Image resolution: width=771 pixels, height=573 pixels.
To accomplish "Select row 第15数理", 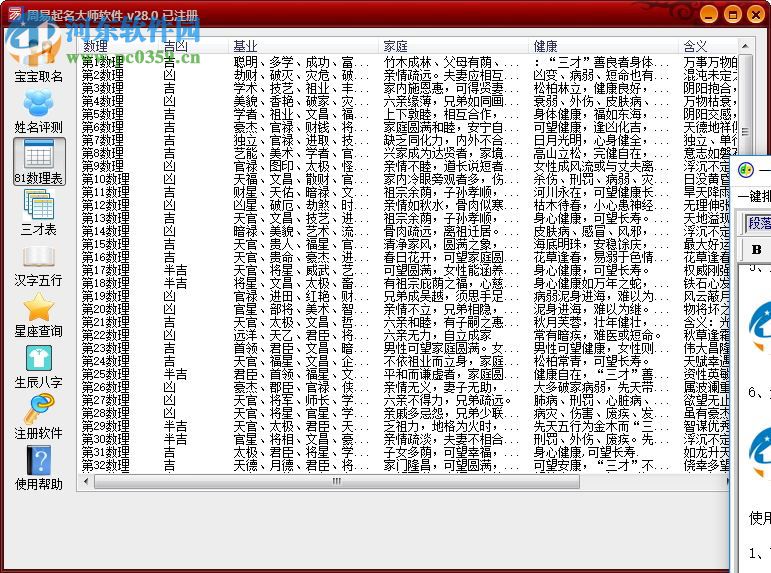I will point(404,244).
